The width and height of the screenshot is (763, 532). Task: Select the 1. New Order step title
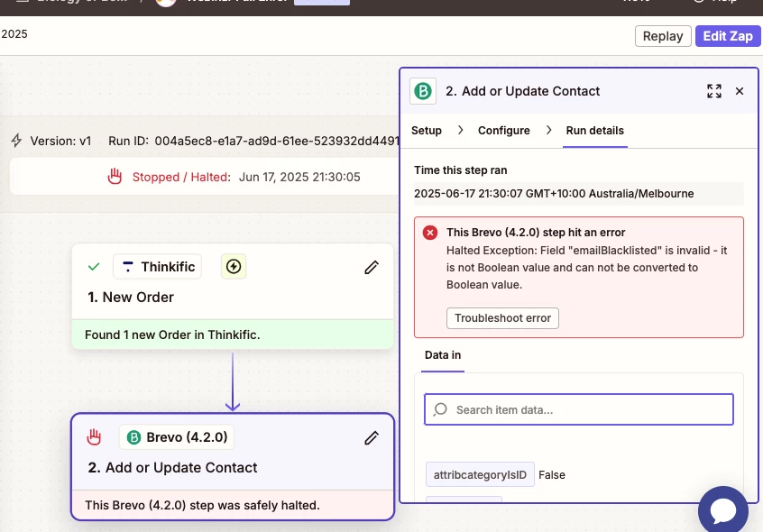(131, 298)
